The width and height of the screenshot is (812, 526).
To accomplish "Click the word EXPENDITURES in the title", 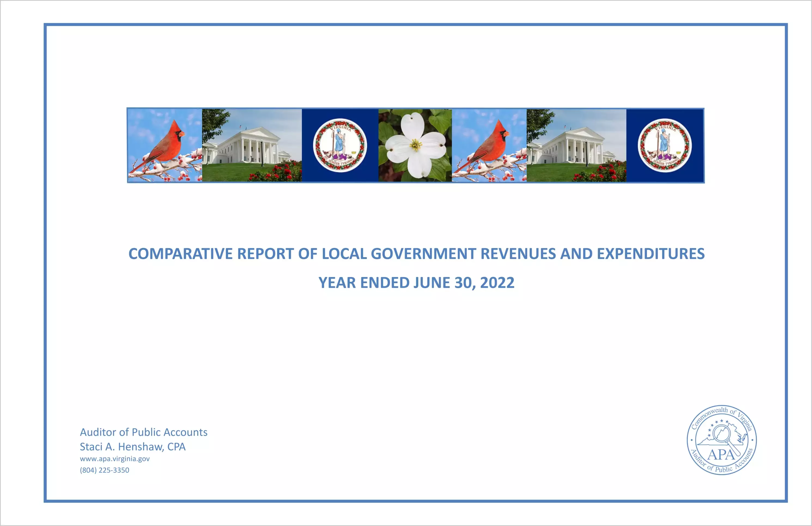I will [651, 254].
